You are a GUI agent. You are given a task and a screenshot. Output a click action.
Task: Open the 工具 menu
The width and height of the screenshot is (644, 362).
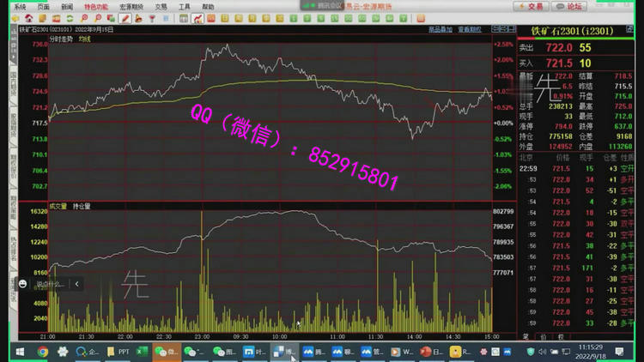coord(185,6)
